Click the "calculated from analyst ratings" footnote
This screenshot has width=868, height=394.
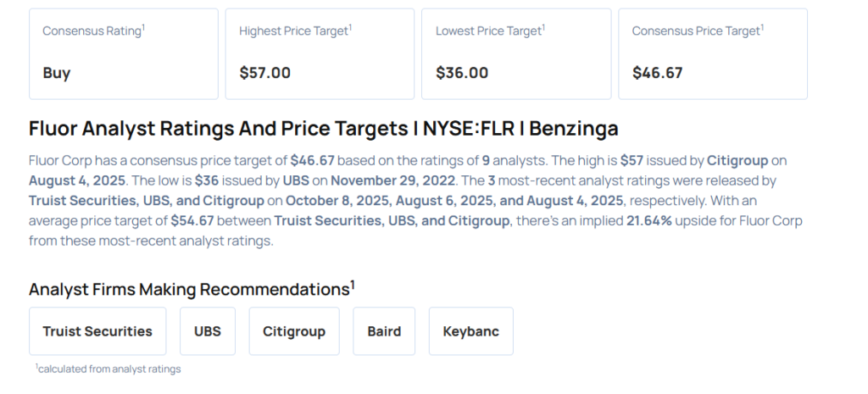(x=108, y=369)
